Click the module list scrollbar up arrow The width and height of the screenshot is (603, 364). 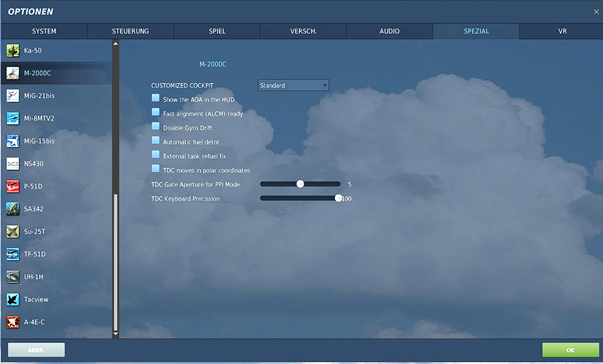[x=115, y=43]
